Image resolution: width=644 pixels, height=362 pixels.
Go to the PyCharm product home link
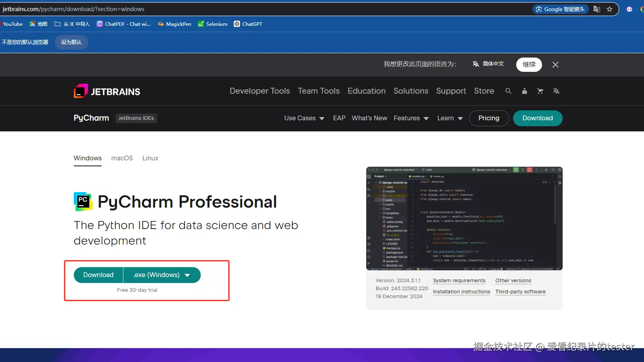coord(91,118)
